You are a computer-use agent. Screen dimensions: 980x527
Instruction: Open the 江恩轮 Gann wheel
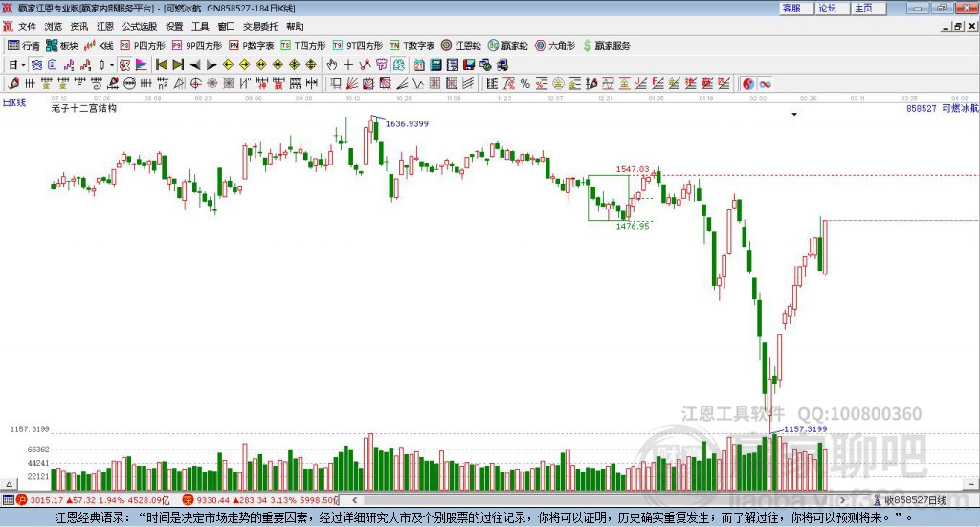click(461, 46)
